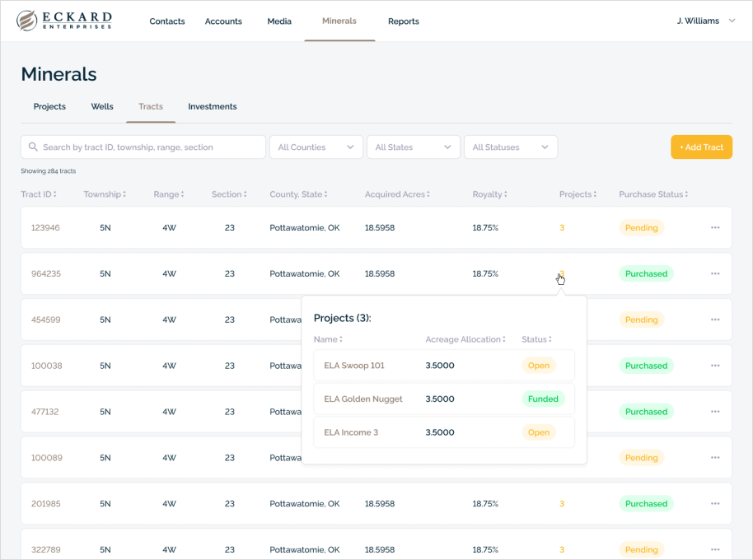Viewport: 753px width, 560px height.
Task: Open tract ID 201985 link
Action: (46, 504)
